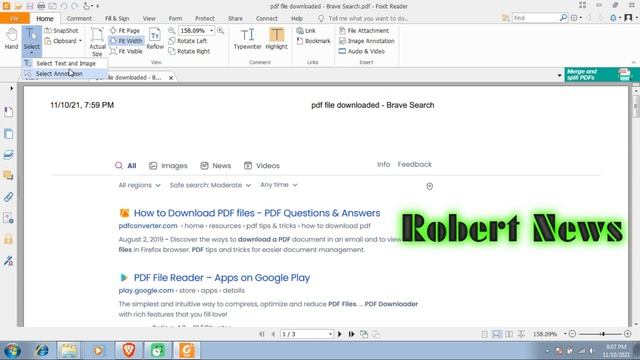
Task: Collapse the ribbon with the chevron
Action: (633, 62)
